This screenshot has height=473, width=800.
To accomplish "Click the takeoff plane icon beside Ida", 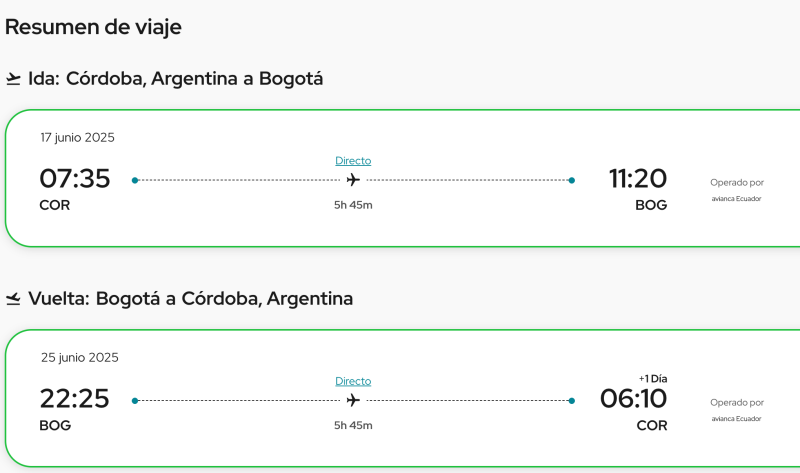I will (14, 78).
